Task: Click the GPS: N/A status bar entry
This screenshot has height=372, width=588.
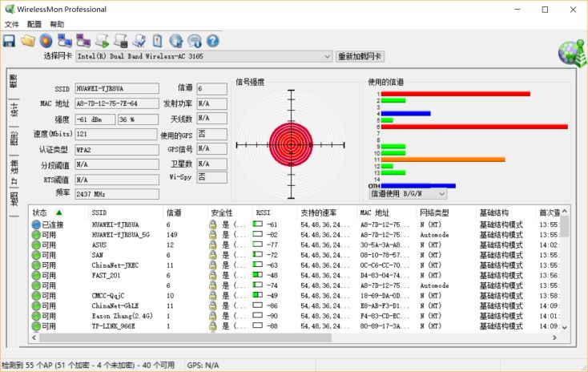Action: (x=203, y=366)
